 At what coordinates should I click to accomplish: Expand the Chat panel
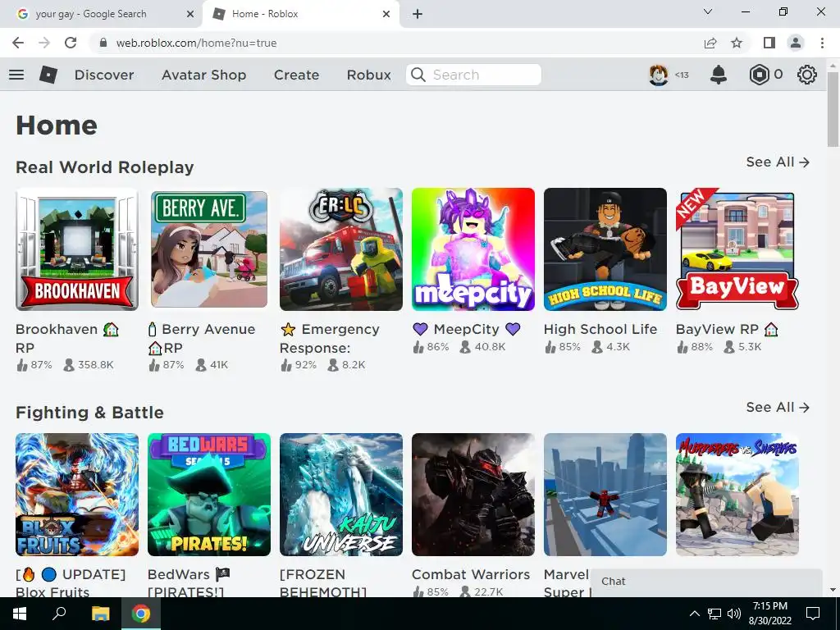706,582
